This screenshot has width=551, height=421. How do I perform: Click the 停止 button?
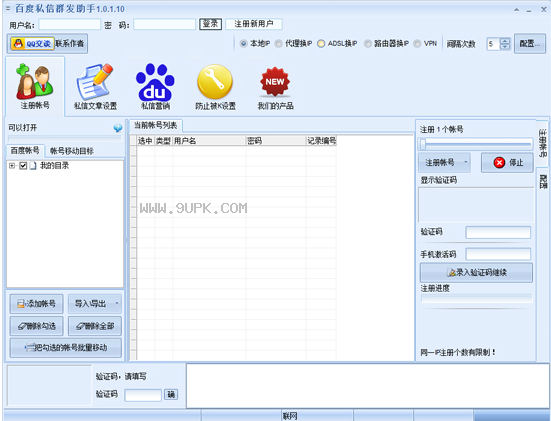tap(507, 162)
